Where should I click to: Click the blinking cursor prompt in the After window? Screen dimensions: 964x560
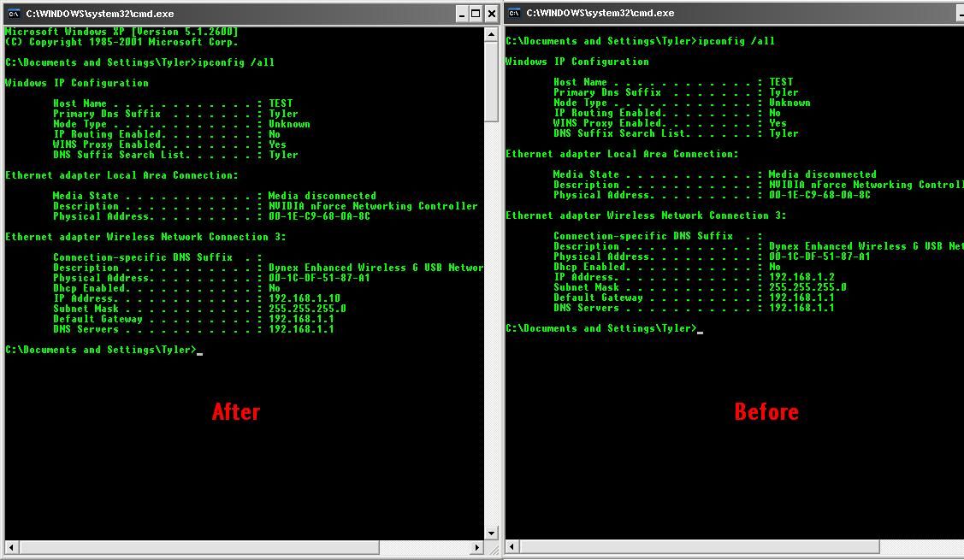pyautogui.click(x=103, y=349)
